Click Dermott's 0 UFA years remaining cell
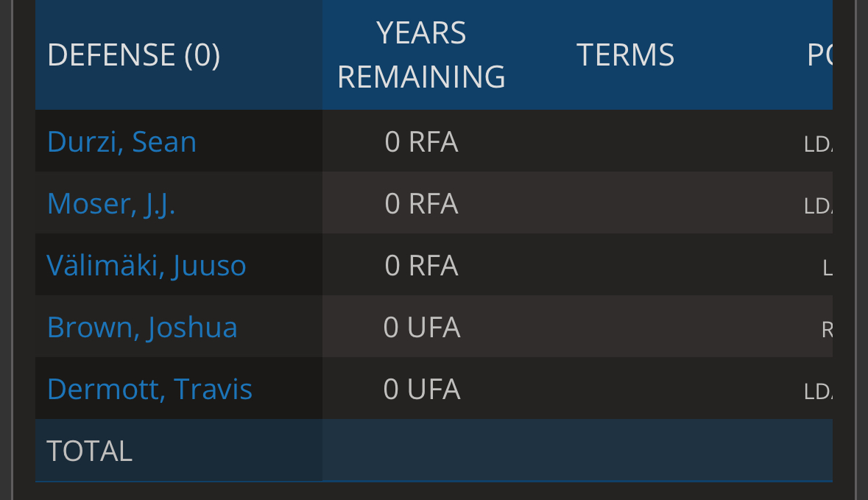Viewport: 868px width, 500px height. [x=421, y=390]
